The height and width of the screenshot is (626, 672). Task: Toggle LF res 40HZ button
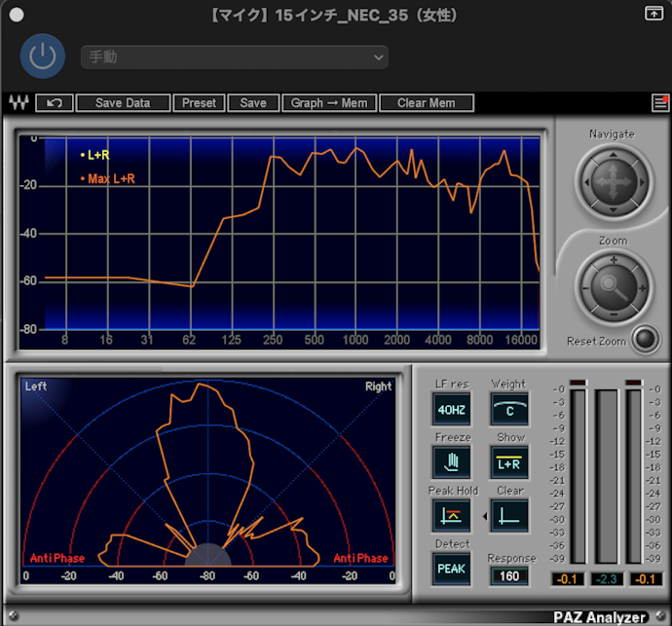click(x=451, y=410)
